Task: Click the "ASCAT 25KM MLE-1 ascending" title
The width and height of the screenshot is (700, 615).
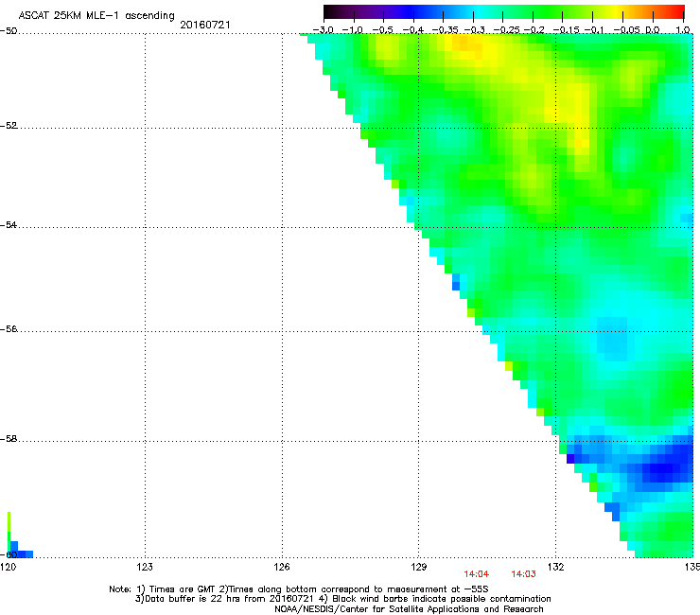Action: (x=96, y=16)
